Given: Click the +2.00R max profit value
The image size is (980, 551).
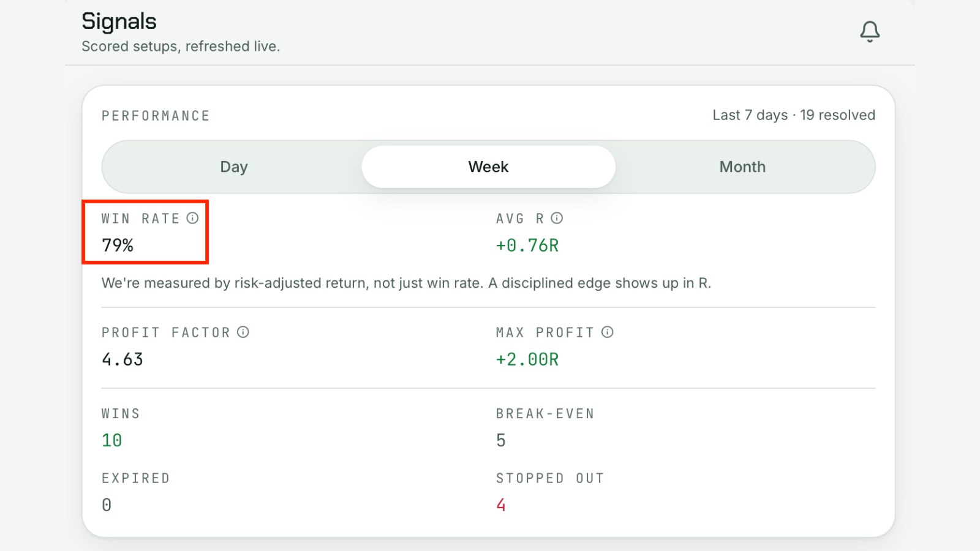Looking at the screenshot, I should (x=527, y=359).
